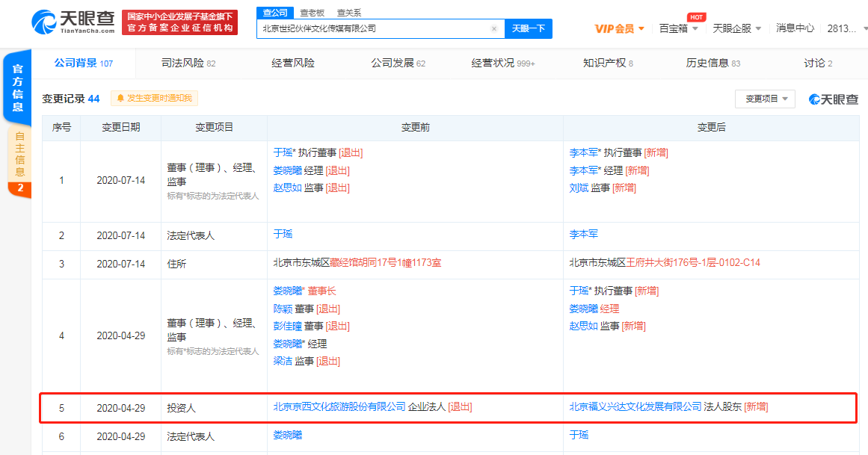The height and width of the screenshot is (455, 868).
Task: Open 北京福义兴达文化发展有限公司 link
Action: click(635, 407)
